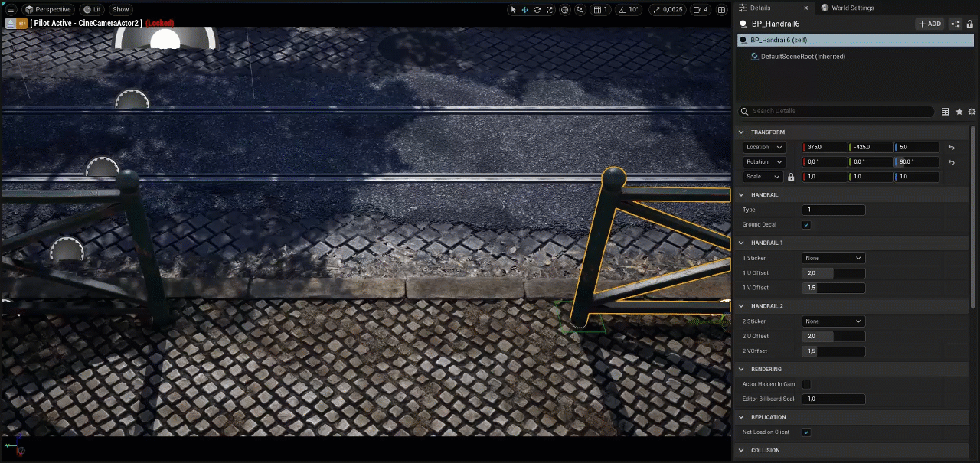Image resolution: width=980 pixels, height=463 pixels.
Task: Toggle rotation snapping angle icon
Action: (x=622, y=10)
